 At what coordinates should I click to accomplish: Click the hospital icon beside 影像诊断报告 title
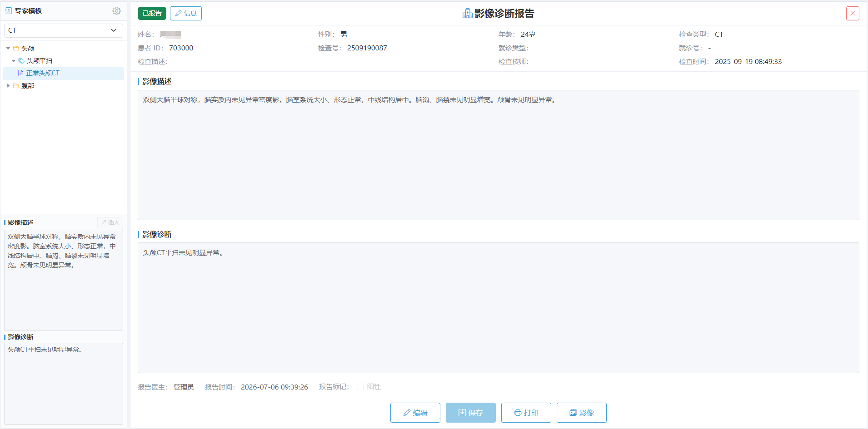467,14
